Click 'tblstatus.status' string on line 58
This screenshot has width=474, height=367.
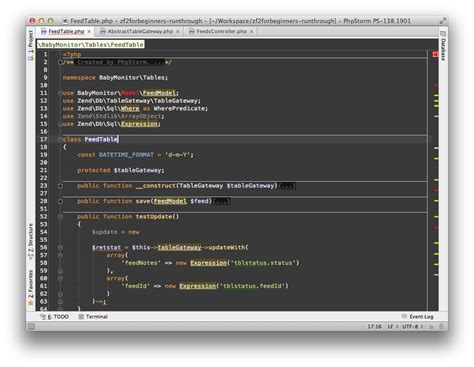click(x=263, y=263)
